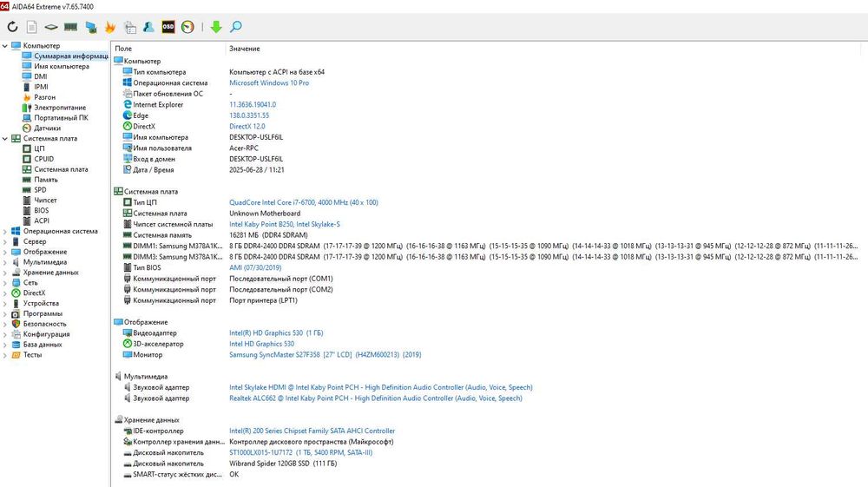Click the magnifier search icon
Screen dimensions: 868x487
pyautogui.click(x=236, y=27)
